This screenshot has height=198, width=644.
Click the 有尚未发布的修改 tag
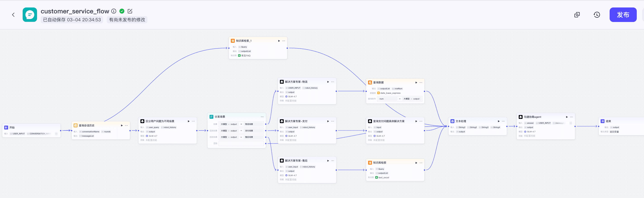(x=127, y=20)
